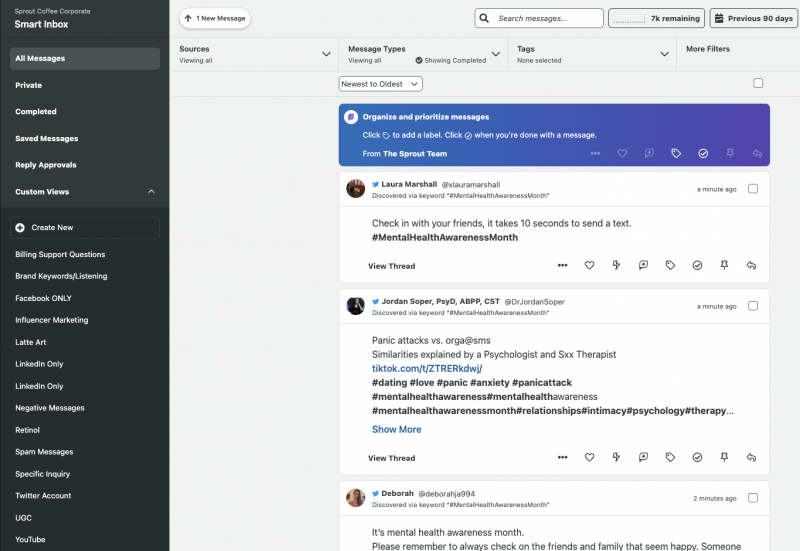800x551 pixels.
Task: View Thread for Jordan Soper's message
Action: tap(391, 458)
